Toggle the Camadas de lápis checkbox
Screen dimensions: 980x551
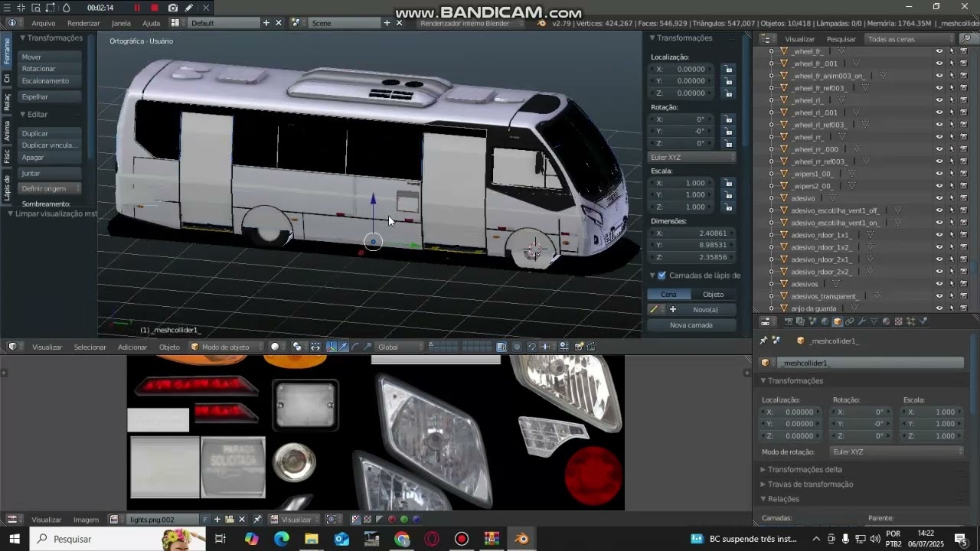pos(662,275)
